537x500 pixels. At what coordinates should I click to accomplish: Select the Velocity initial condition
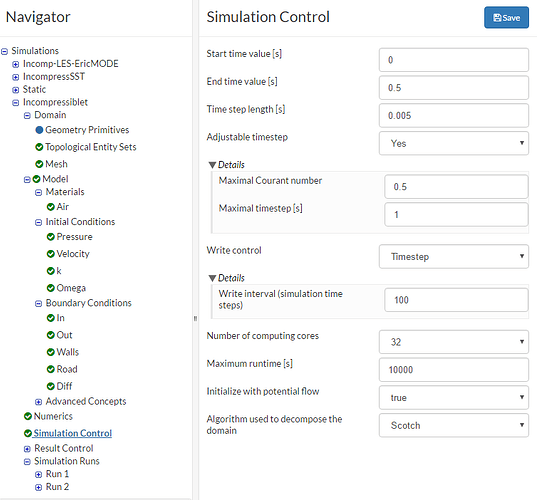point(73,254)
